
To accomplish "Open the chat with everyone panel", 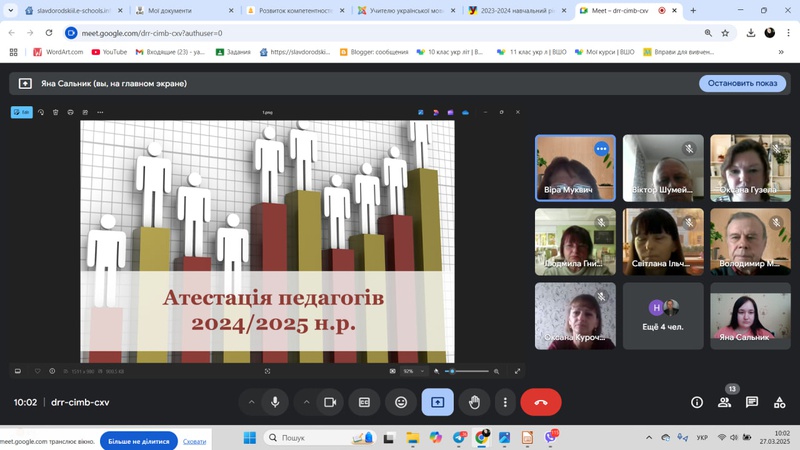I will coord(752,402).
